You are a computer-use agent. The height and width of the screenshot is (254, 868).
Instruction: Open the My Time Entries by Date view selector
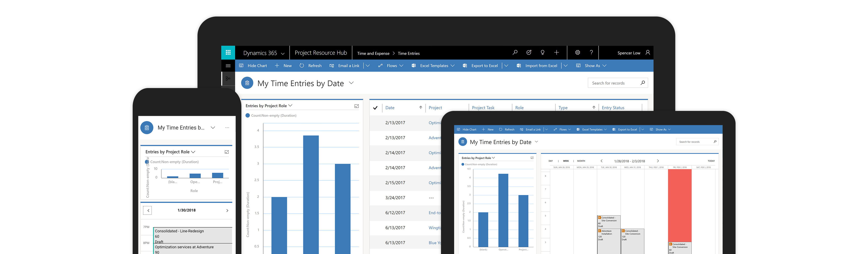[351, 83]
